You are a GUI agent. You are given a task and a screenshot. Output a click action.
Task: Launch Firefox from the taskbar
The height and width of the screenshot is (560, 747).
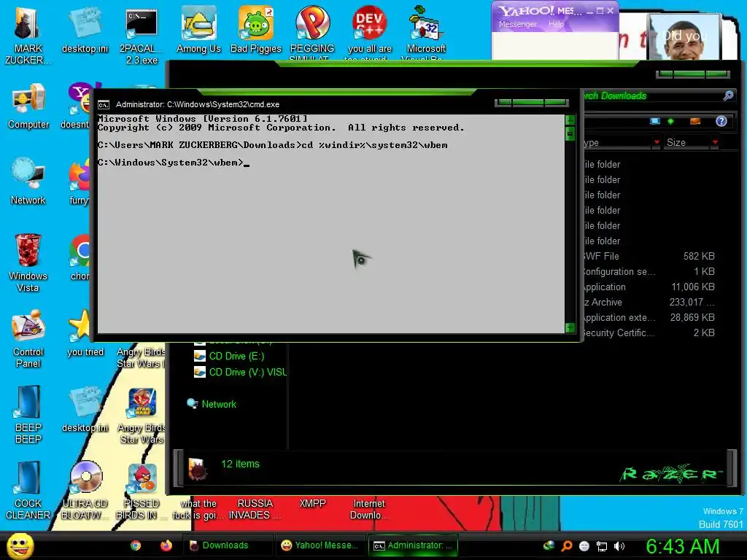[x=166, y=545]
